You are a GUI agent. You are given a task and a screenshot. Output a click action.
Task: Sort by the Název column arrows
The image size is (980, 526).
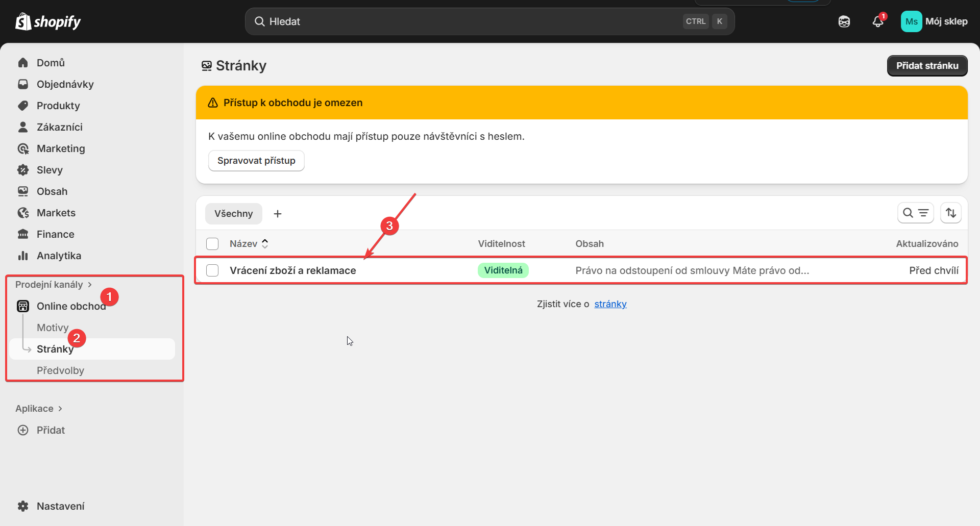[265, 243]
